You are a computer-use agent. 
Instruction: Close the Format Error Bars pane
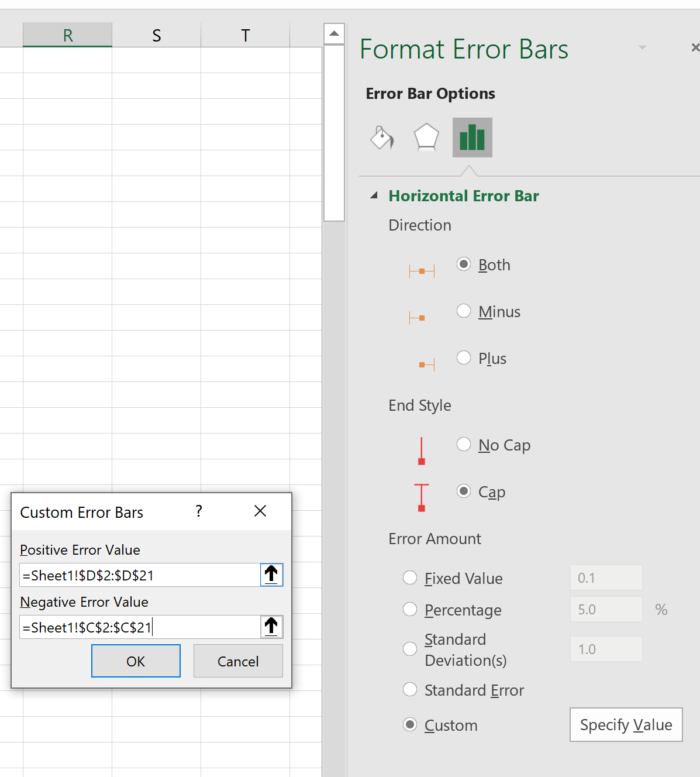695,47
